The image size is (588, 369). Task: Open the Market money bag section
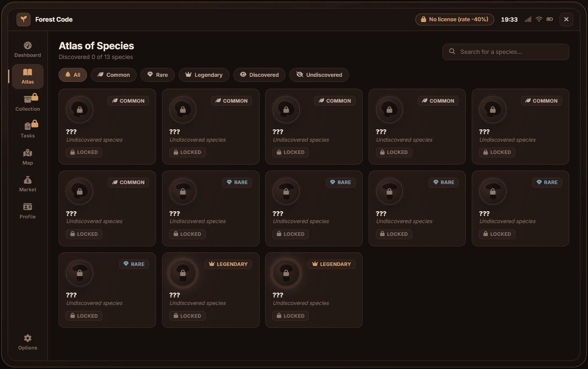tap(28, 184)
